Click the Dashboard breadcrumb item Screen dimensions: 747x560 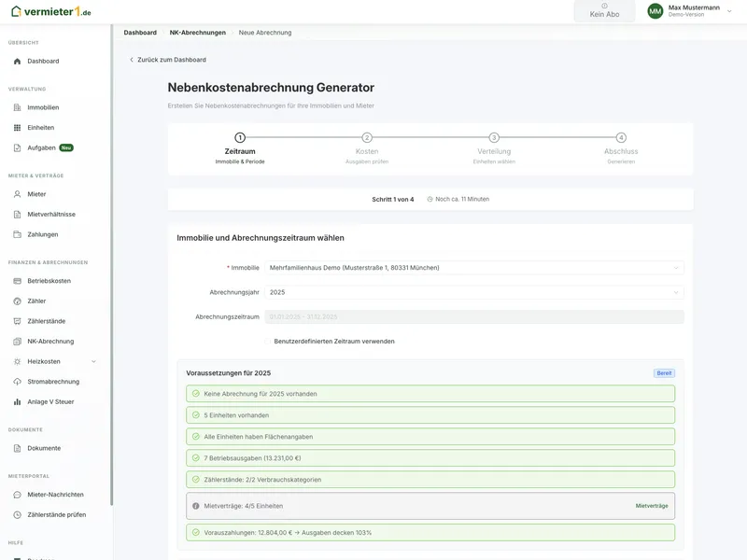pyautogui.click(x=140, y=33)
